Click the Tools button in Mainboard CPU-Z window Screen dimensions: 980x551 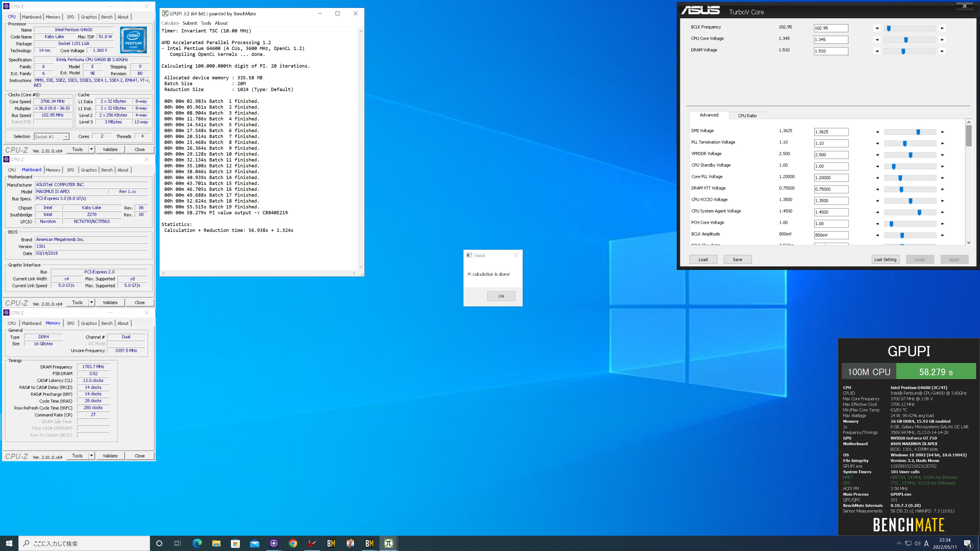pos(77,303)
